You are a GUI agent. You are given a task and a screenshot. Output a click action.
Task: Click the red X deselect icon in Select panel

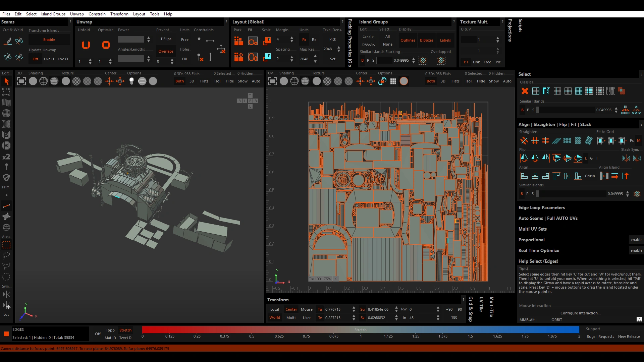tap(525, 91)
